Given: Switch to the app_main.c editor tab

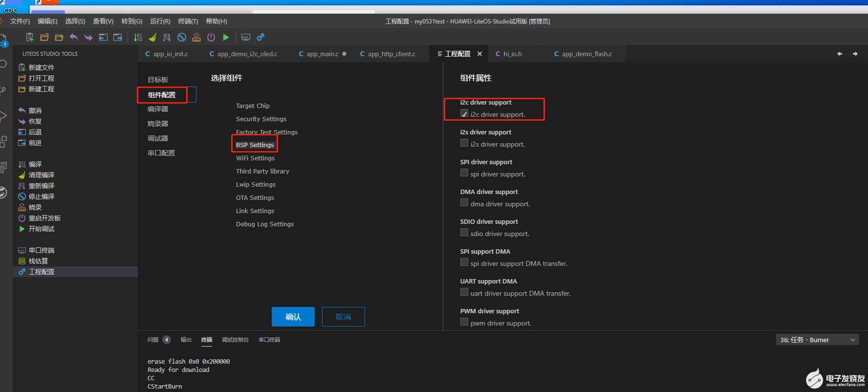Looking at the screenshot, I should 322,54.
